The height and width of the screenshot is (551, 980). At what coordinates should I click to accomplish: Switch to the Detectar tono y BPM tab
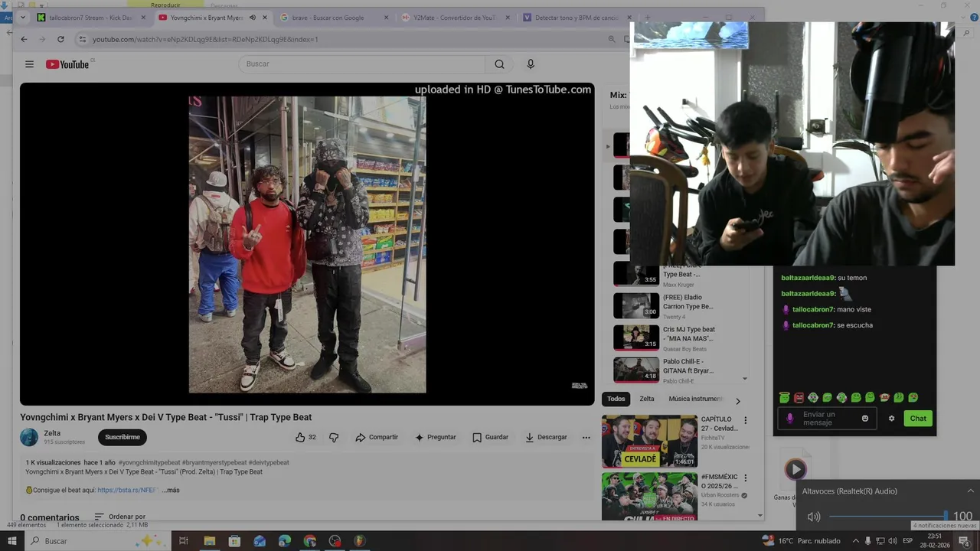tap(577, 18)
